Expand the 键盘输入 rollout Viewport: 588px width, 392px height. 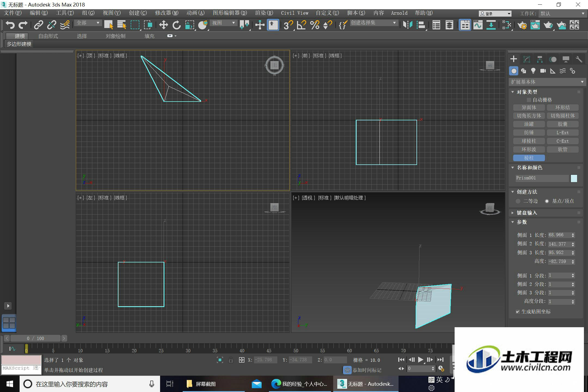(527, 213)
